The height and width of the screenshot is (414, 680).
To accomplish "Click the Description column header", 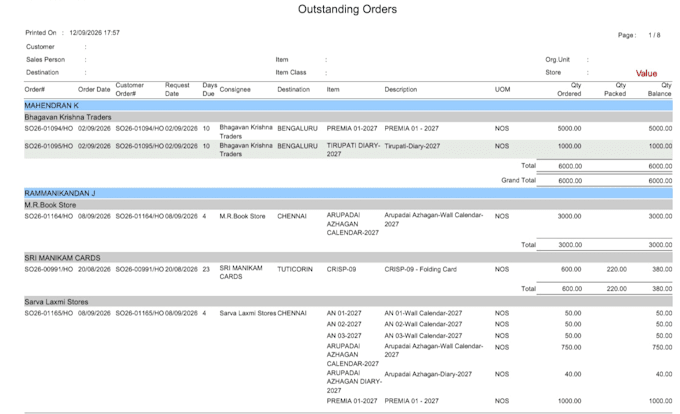I will pos(401,89).
